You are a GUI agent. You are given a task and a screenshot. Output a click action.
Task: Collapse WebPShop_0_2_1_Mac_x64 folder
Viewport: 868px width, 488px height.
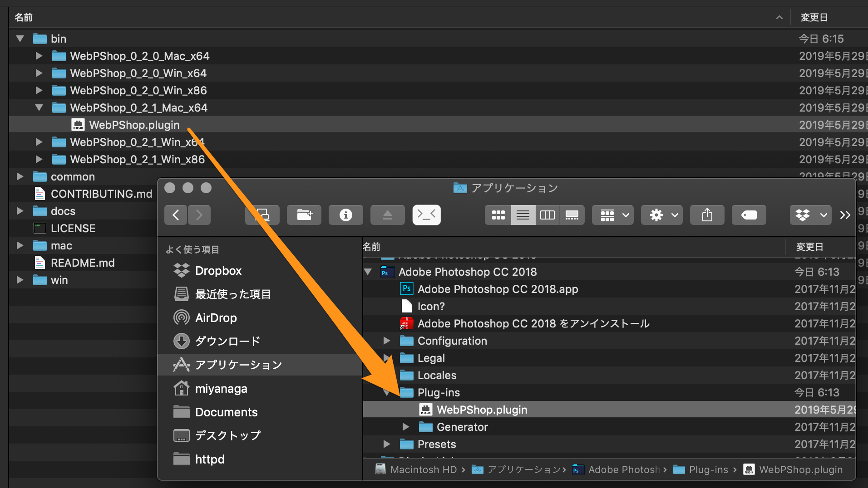click(39, 107)
